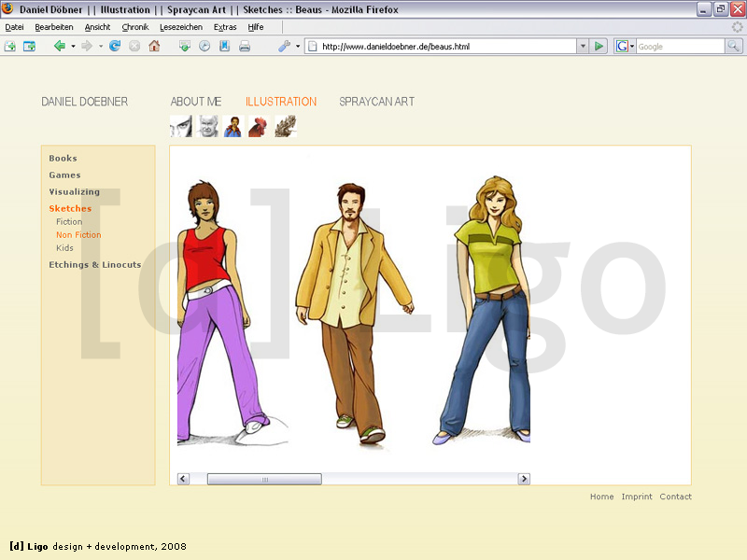Go to the browser home page
This screenshot has width=747, height=560.
pos(154,46)
